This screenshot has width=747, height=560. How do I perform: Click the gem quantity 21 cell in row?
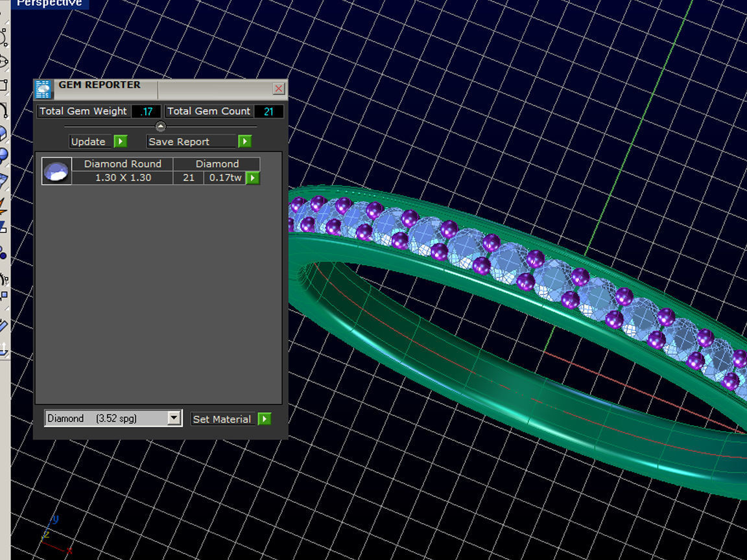[189, 178]
